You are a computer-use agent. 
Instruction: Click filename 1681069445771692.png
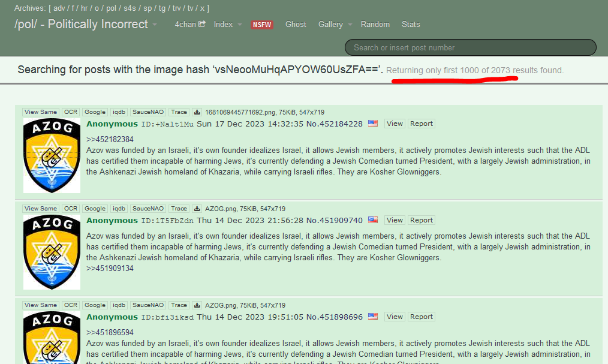tap(240, 112)
